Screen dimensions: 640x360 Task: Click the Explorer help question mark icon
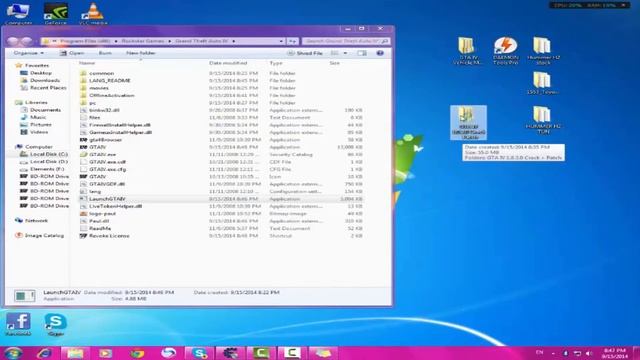coord(380,53)
